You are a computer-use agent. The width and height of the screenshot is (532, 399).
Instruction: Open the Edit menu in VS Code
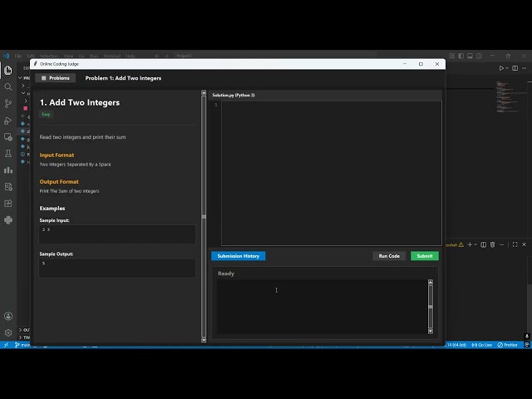31,56
